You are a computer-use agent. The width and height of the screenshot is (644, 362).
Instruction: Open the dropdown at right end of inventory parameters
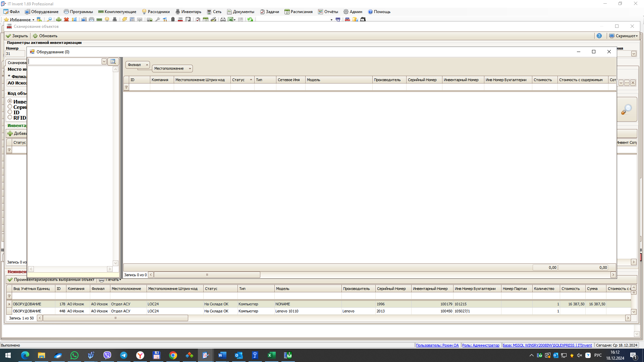(634, 54)
